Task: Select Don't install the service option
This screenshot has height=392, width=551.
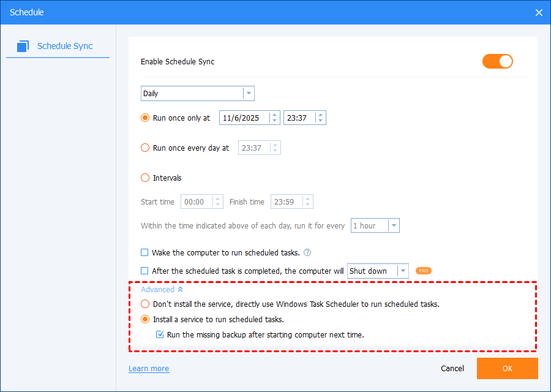Action: point(145,304)
